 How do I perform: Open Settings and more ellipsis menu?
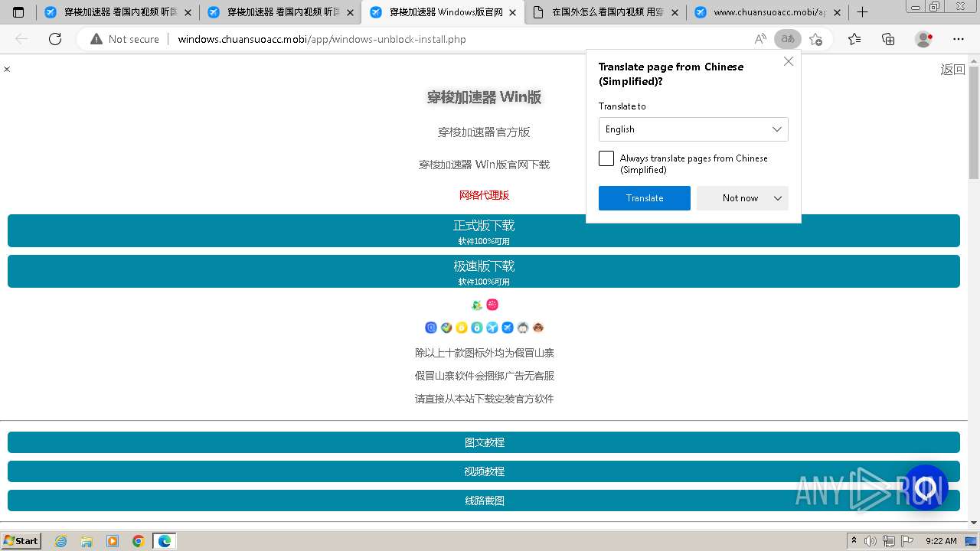[959, 39]
